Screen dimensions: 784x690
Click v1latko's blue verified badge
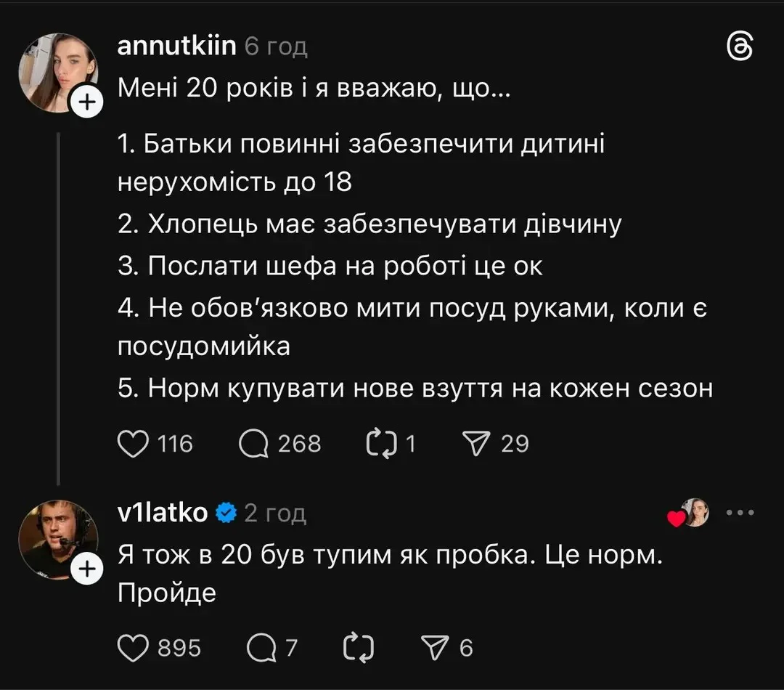point(226,513)
